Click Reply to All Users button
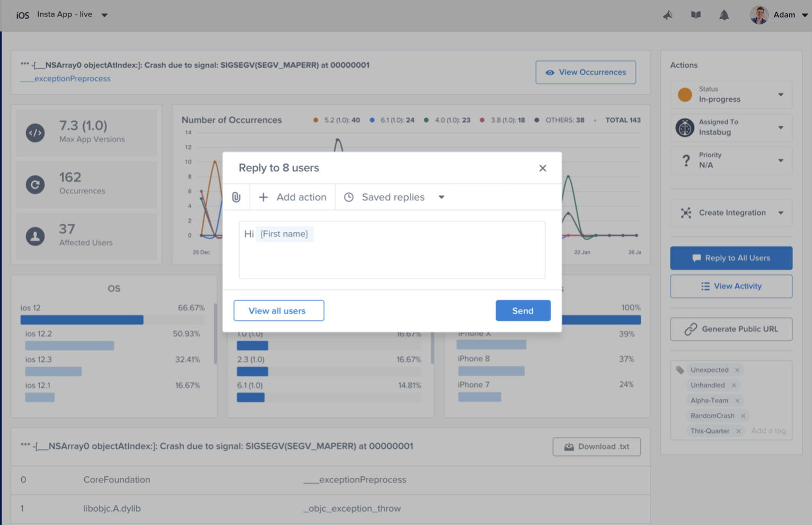Image resolution: width=812 pixels, height=525 pixels. click(731, 258)
